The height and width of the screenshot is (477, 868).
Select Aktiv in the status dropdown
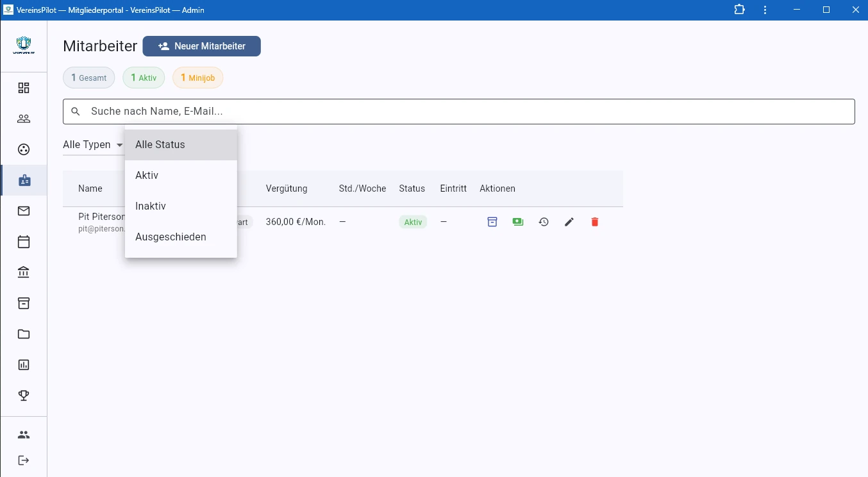pyautogui.click(x=147, y=175)
